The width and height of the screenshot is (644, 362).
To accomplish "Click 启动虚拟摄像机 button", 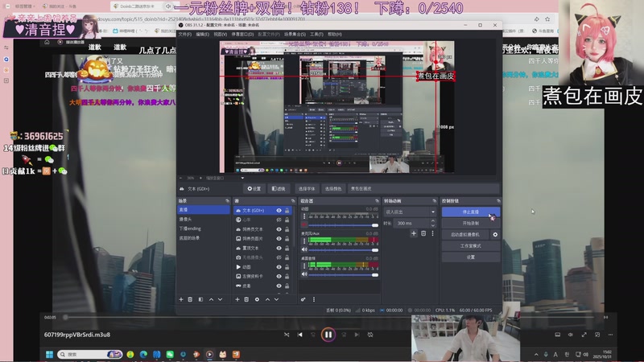I will (x=465, y=235).
